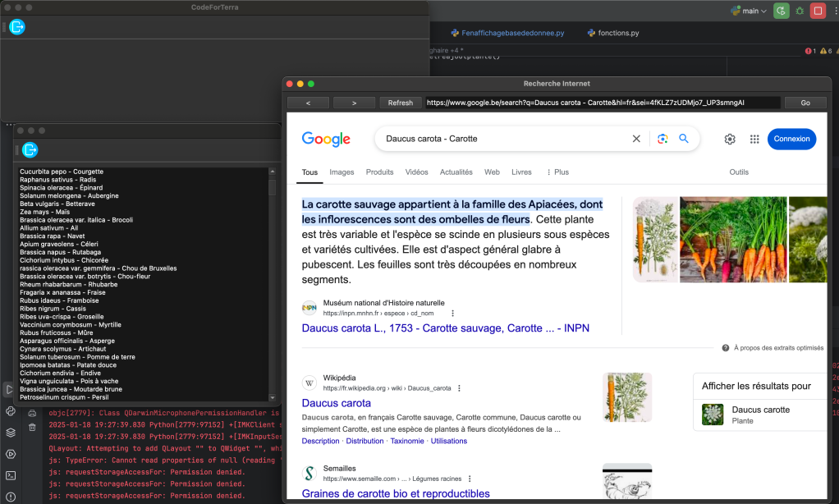Click the Go button
839x504 pixels.
[x=805, y=103]
